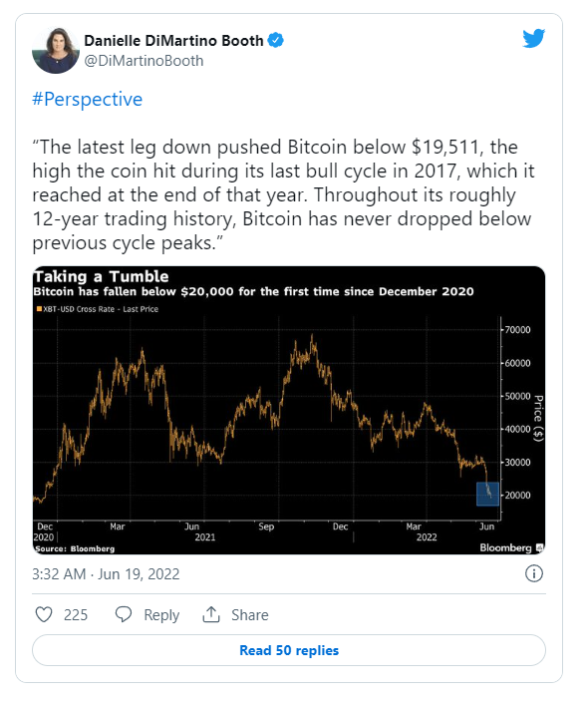Click the Reply text label
Viewport: 588px width, 705px height.
coord(161,614)
